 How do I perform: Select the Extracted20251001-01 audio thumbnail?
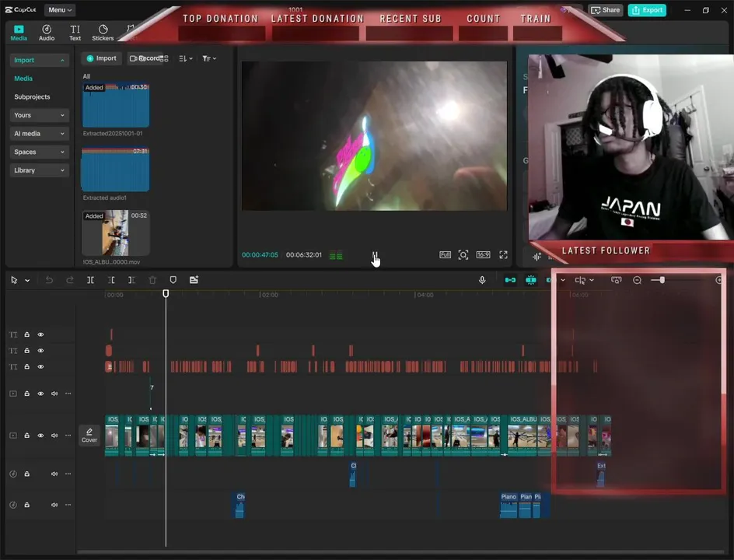coord(116,105)
